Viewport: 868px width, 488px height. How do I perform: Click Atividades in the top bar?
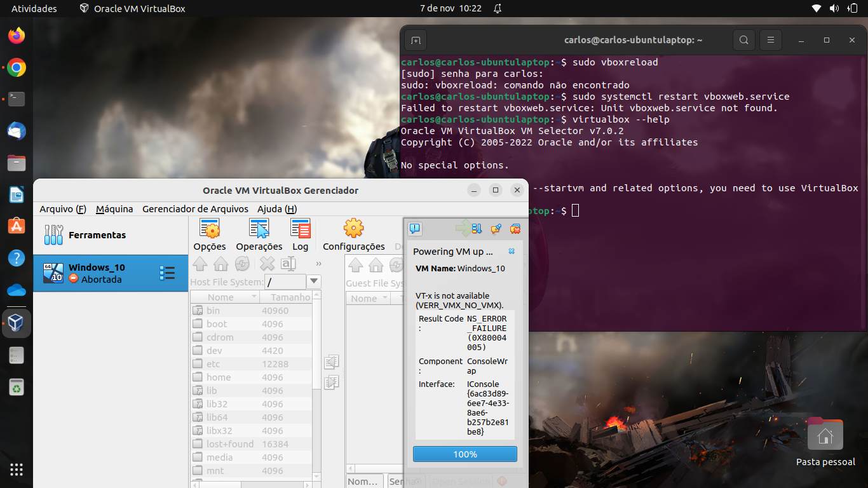pyautogui.click(x=34, y=8)
